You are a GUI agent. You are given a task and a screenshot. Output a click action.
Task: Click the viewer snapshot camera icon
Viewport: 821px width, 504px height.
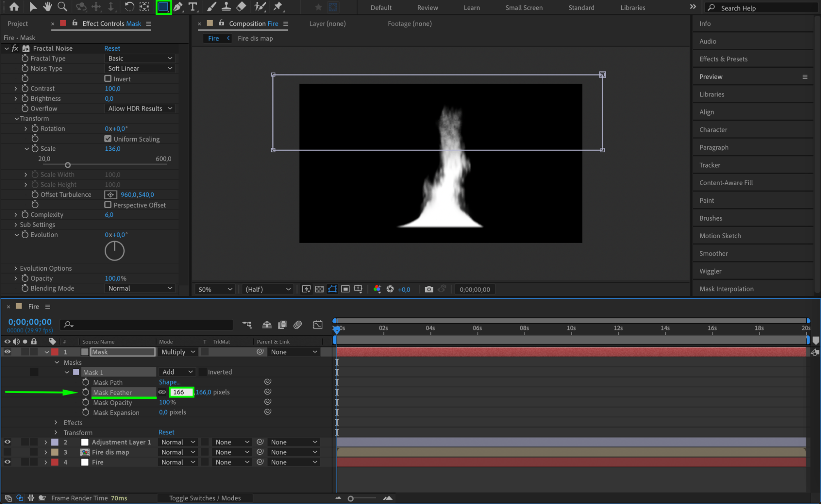pos(429,289)
